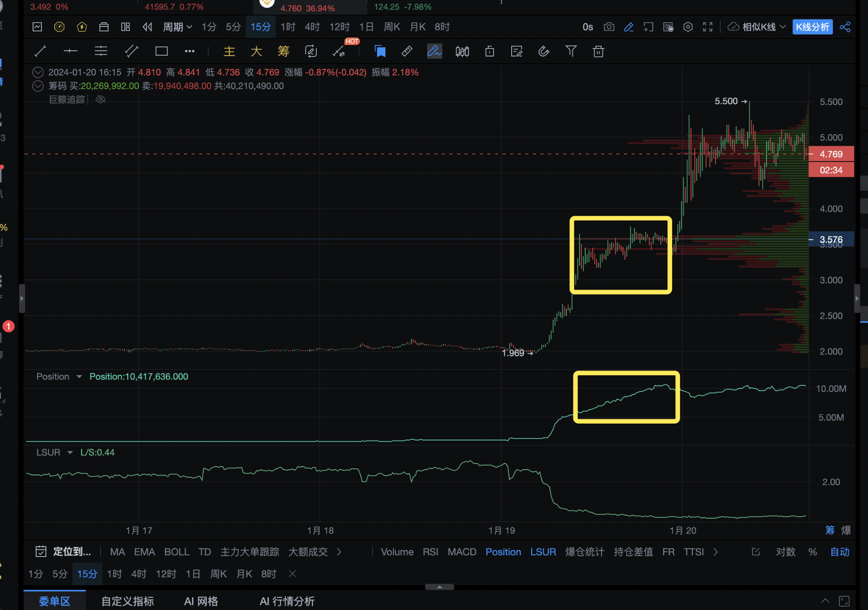
Task: Delete drawings with the trash icon
Action: point(599,51)
